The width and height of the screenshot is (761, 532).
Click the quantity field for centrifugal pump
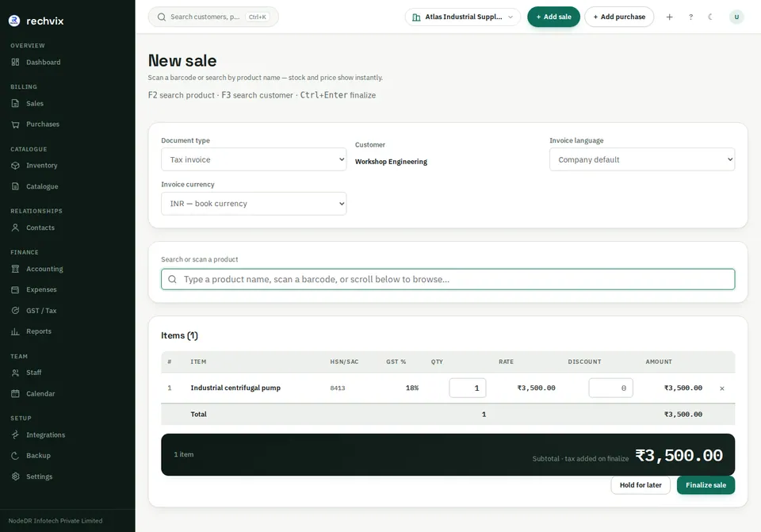468,388
